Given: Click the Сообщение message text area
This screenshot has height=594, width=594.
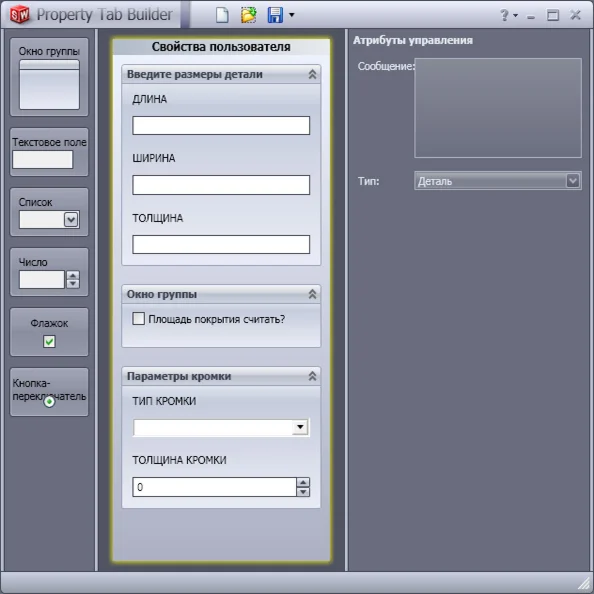Looking at the screenshot, I should [x=498, y=108].
